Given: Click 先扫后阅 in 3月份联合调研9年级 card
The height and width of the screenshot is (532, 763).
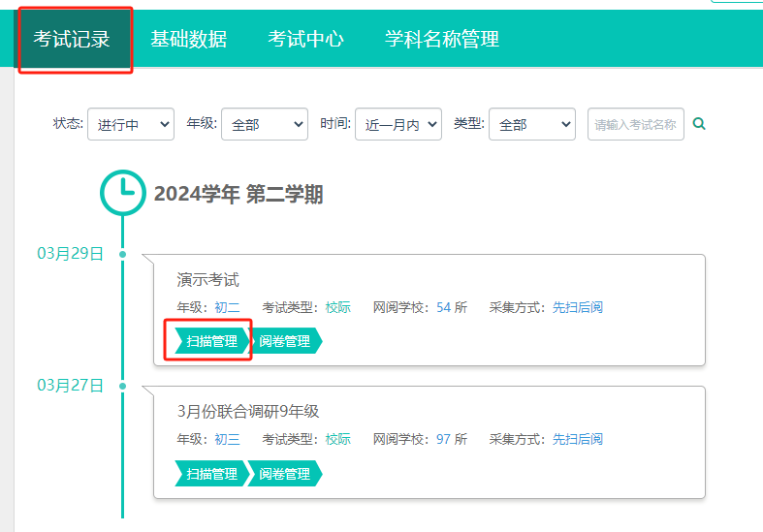Looking at the screenshot, I should pos(578,439).
